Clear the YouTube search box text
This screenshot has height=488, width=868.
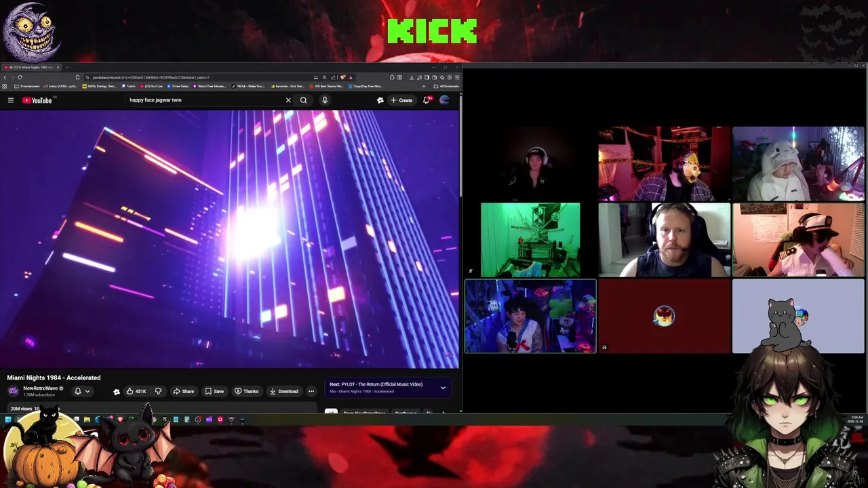288,100
